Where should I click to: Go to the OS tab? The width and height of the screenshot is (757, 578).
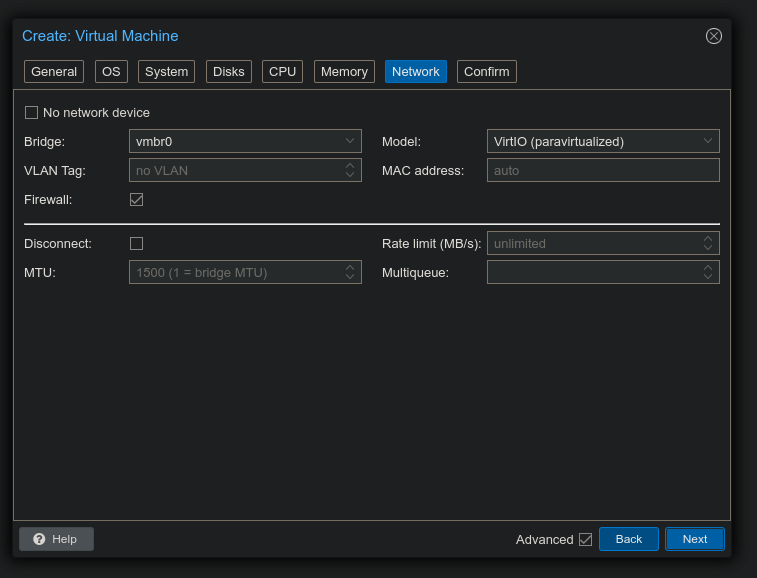tap(111, 72)
